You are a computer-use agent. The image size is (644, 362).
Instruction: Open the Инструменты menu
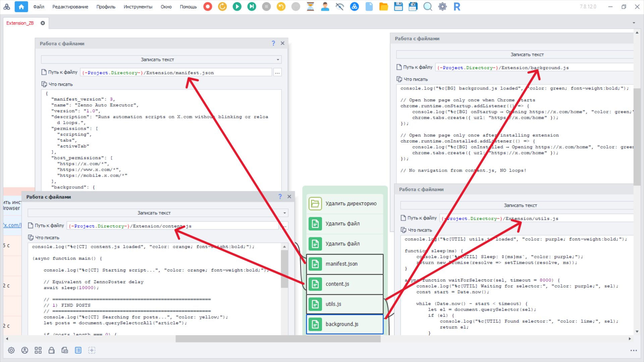pyautogui.click(x=138, y=7)
